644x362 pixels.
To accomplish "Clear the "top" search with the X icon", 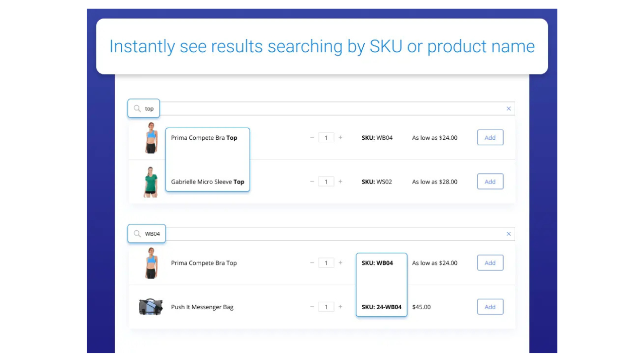I will (x=509, y=109).
